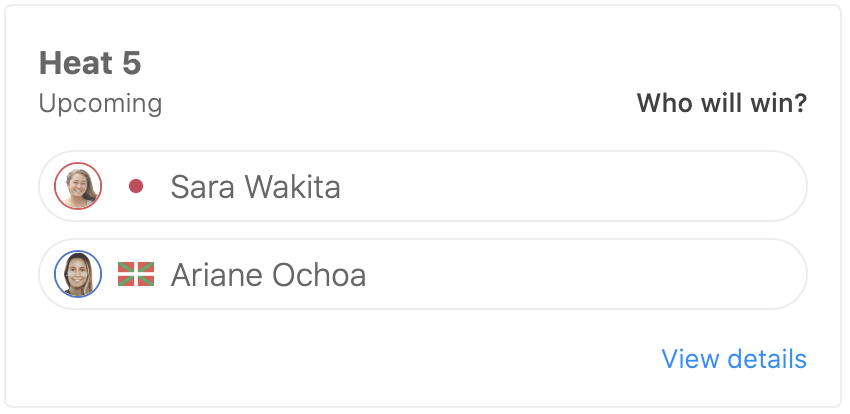
Task: Click the blue-ringed avatar of Ariane Ochoa
Action: [x=78, y=274]
